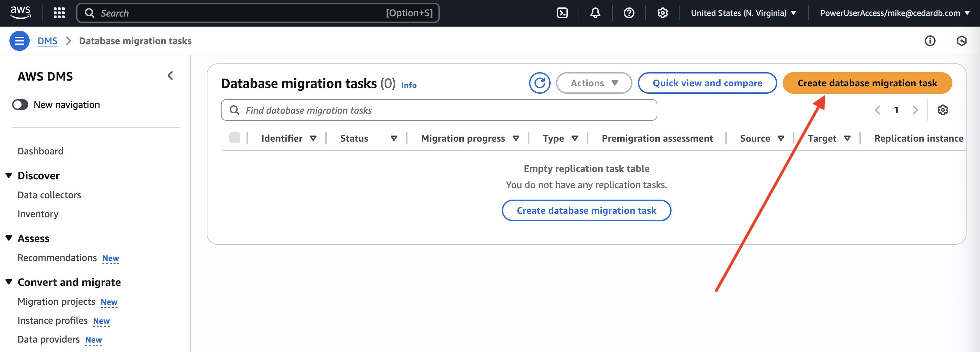Image resolution: width=980 pixels, height=352 pixels.
Task: Open the Actions dropdown
Action: coord(594,83)
